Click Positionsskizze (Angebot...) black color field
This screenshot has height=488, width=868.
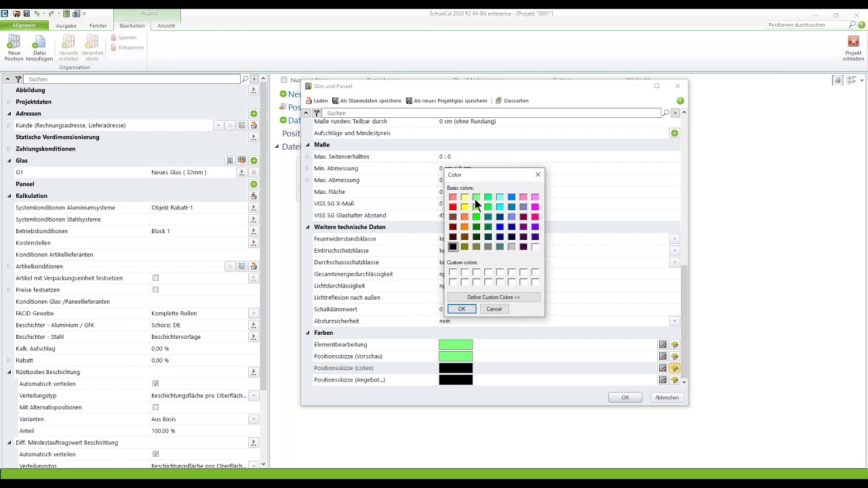pos(456,380)
